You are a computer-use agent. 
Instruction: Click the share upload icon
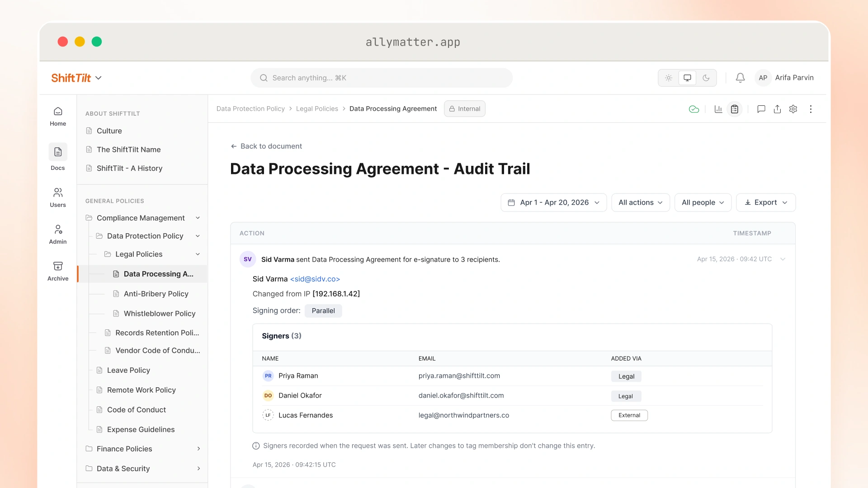(777, 109)
